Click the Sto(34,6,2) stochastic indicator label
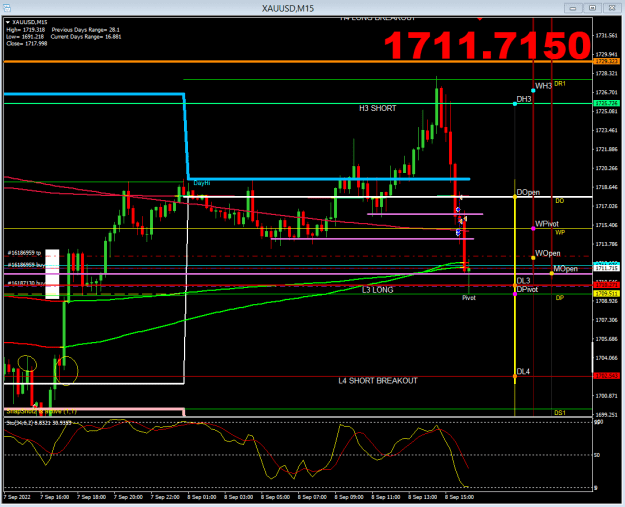This screenshot has height=507, width=625. [x=39, y=422]
